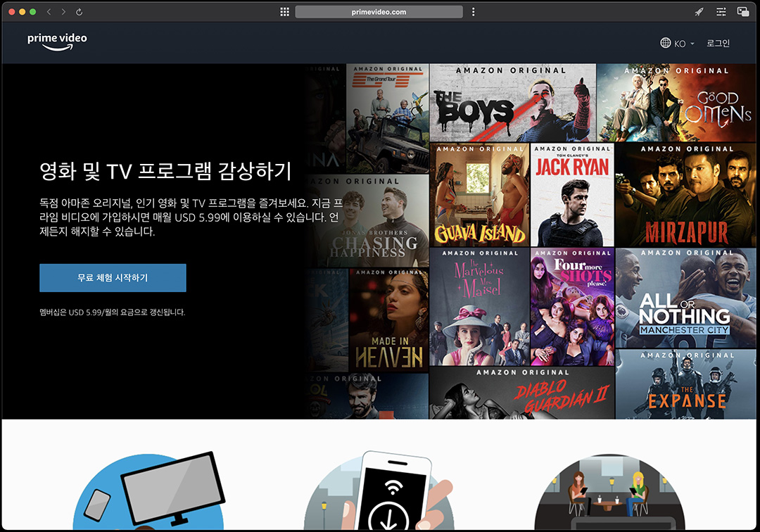Open The Grand Tour poster
This screenshot has height=532, width=760.
pyautogui.click(x=388, y=118)
